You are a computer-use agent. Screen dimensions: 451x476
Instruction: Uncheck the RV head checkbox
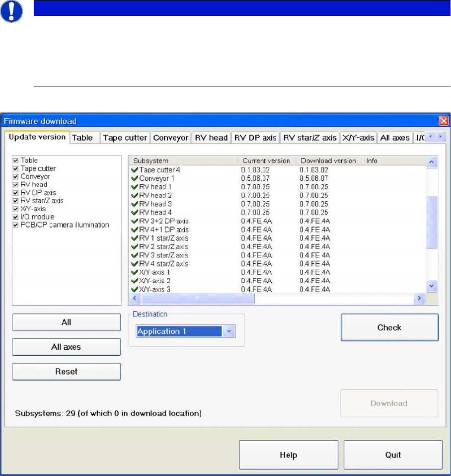[x=16, y=184]
